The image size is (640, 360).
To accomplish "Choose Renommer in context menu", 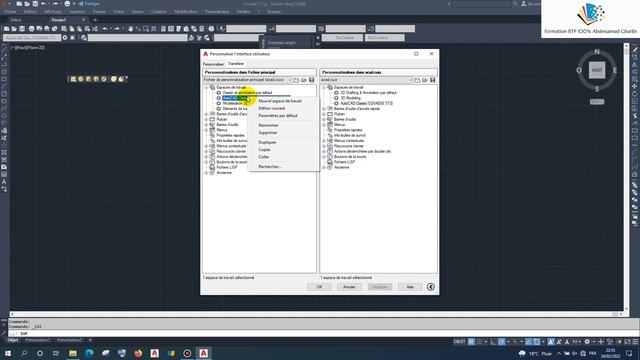I will coord(269,125).
